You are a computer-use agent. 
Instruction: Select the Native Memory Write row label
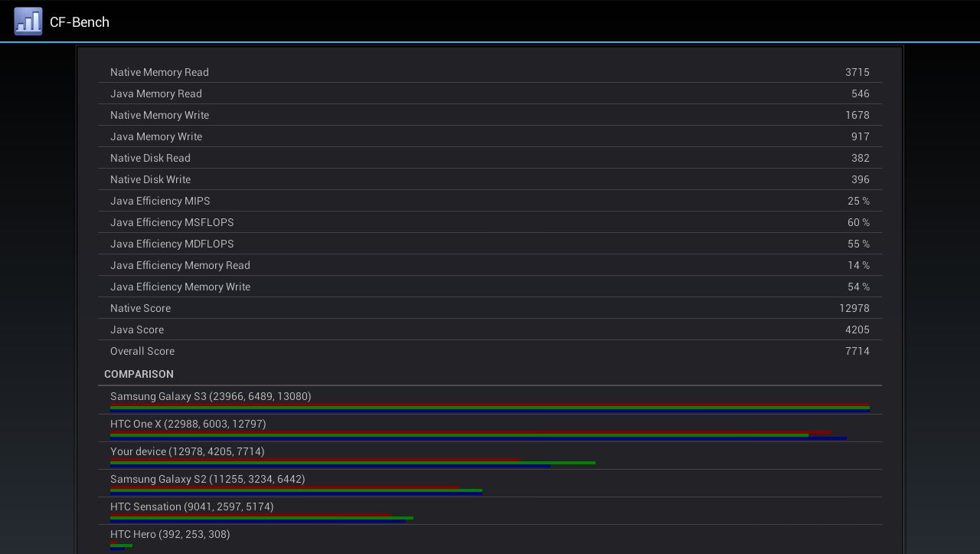[x=159, y=115]
